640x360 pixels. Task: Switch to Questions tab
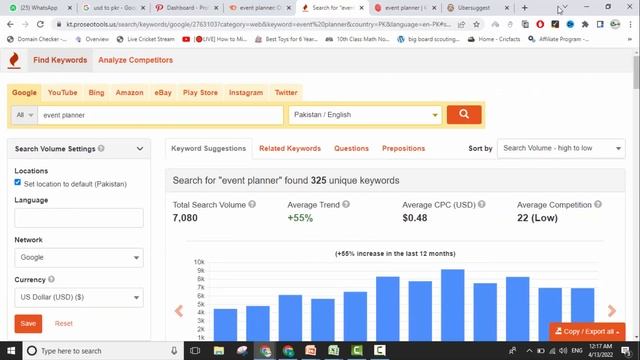351,149
